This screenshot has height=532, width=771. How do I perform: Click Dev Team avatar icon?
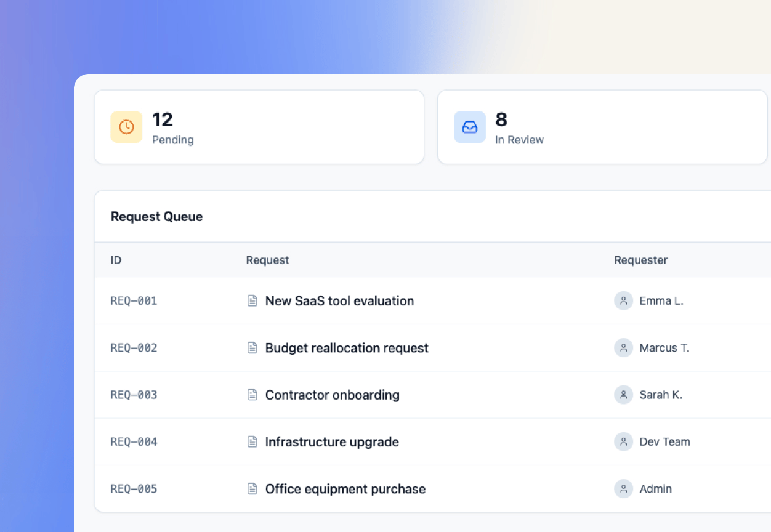tap(623, 441)
